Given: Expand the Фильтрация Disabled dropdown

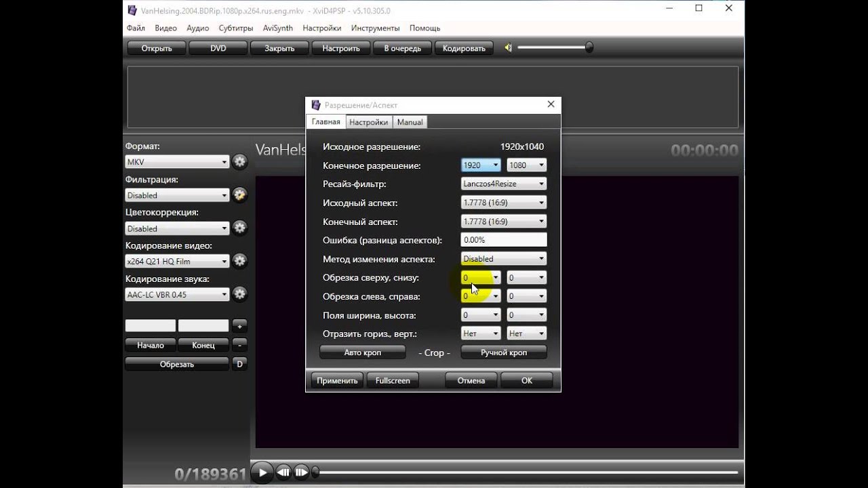Looking at the screenshot, I should coord(177,195).
